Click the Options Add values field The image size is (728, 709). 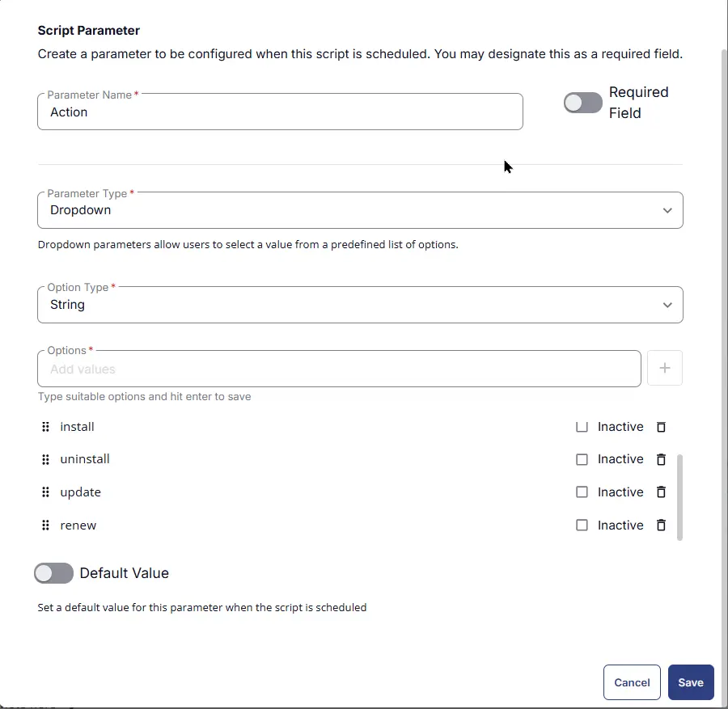(339, 369)
